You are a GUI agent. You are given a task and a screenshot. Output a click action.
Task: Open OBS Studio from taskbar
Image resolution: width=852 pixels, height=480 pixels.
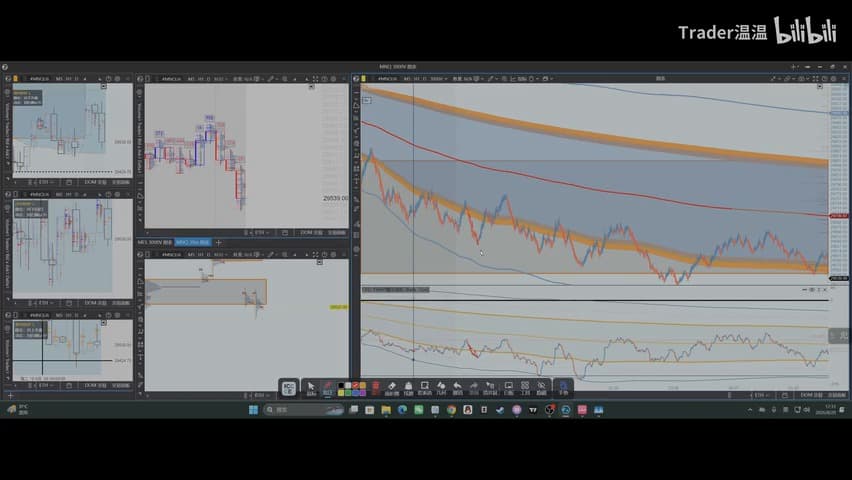click(549, 409)
